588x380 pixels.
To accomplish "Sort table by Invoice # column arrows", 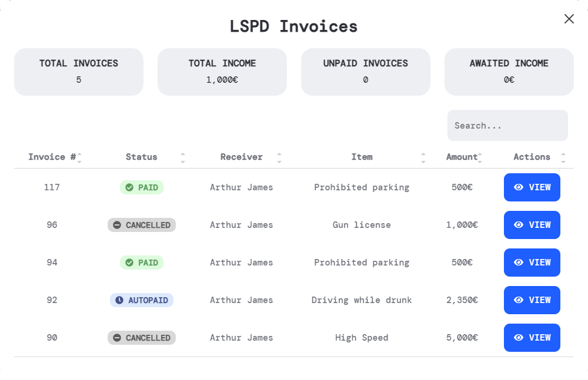I will coord(79,157).
